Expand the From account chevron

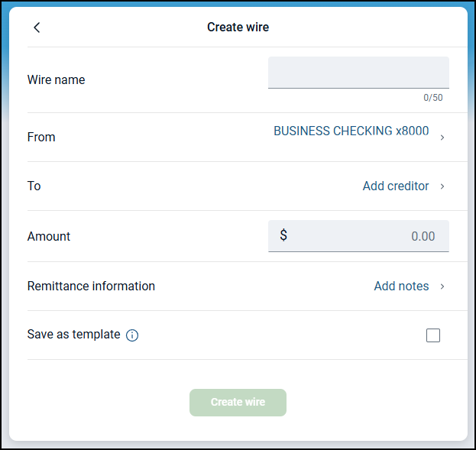coord(442,138)
